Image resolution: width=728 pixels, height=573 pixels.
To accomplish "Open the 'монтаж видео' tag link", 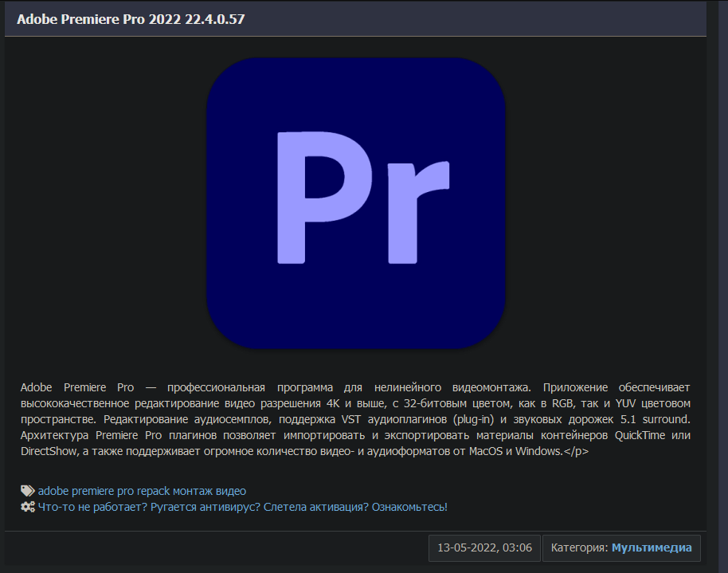I will [209, 491].
